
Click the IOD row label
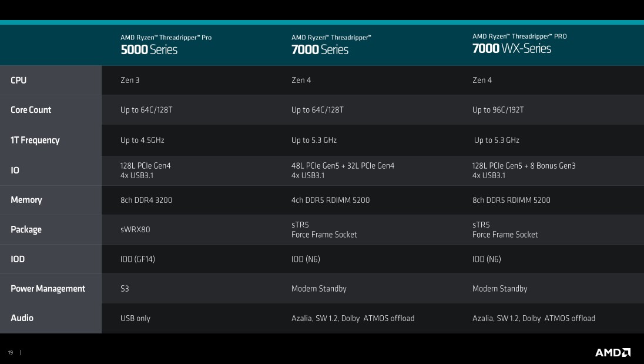point(18,259)
